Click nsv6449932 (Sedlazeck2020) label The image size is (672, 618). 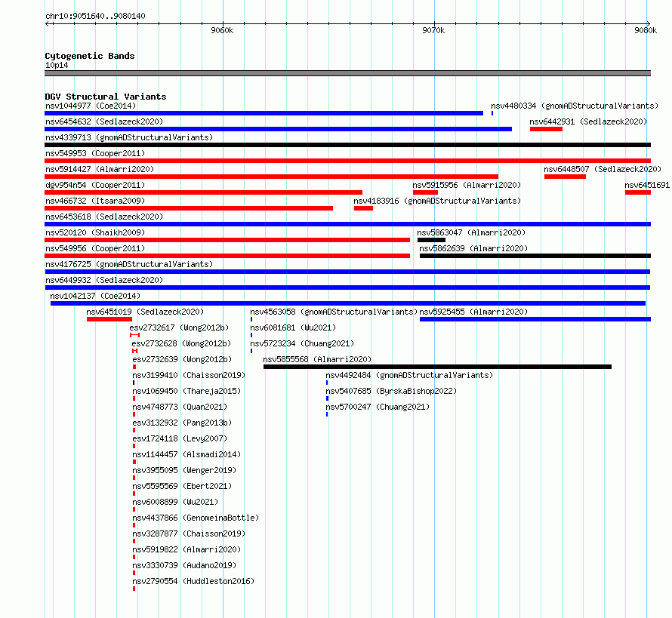104,280
